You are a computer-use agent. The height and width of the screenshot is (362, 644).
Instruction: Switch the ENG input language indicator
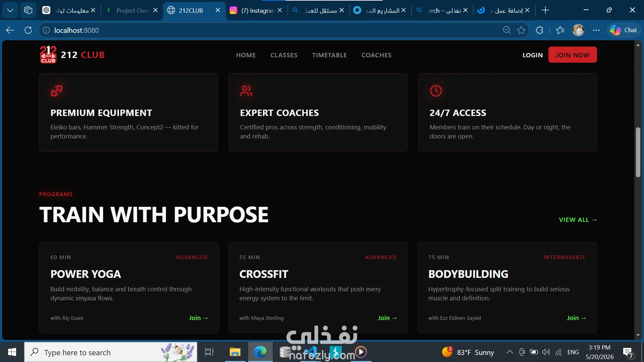[x=573, y=352]
